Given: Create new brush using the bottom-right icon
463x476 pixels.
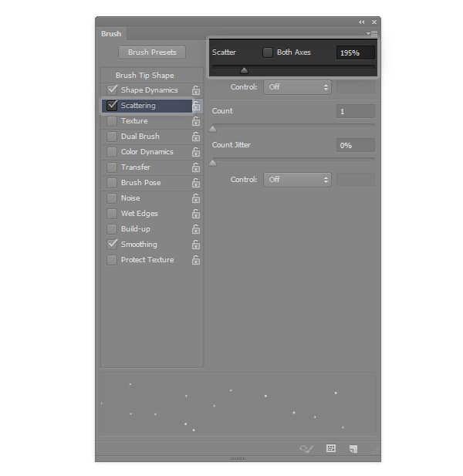Looking at the screenshot, I should [x=353, y=449].
